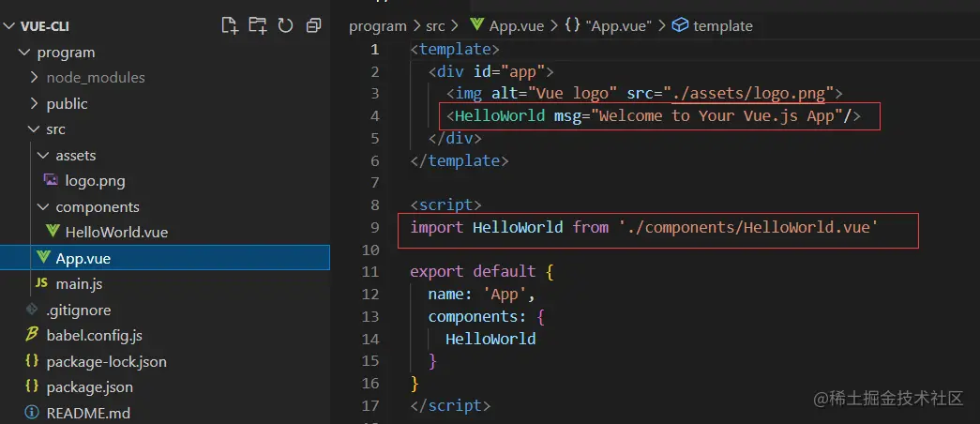This screenshot has height=424, width=980.
Task: Open the quoted "App.vue" breadcrumb segment
Action: click(618, 26)
